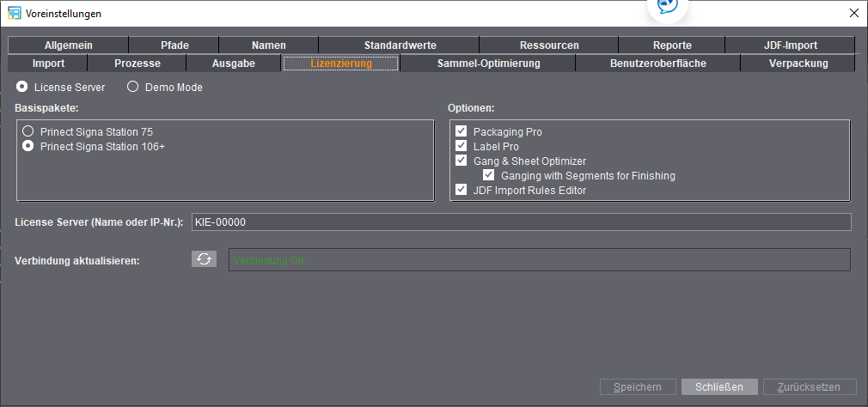Screen dimensions: 868x407
Task: Open the Allgemein tab
Action: tap(69, 46)
